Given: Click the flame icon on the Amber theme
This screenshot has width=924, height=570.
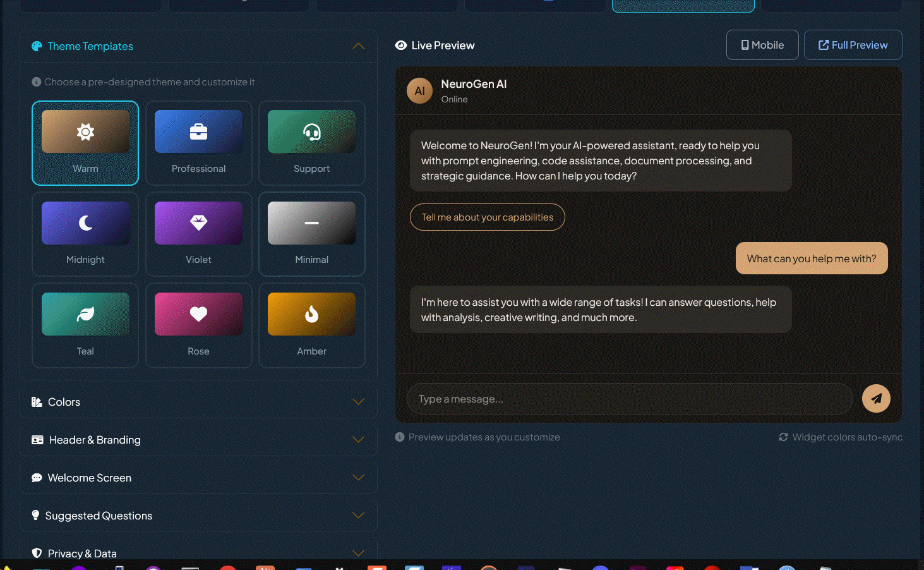Looking at the screenshot, I should click(x=311, y=313).
